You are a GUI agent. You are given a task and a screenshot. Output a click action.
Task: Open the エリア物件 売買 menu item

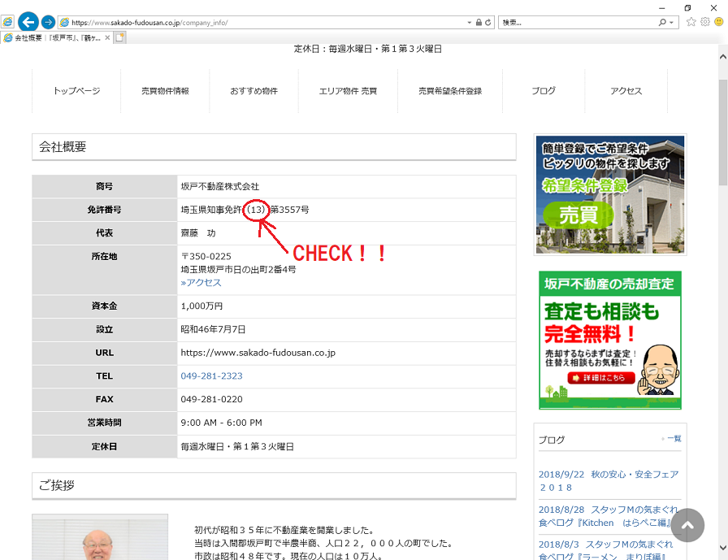tap(348, 91)
